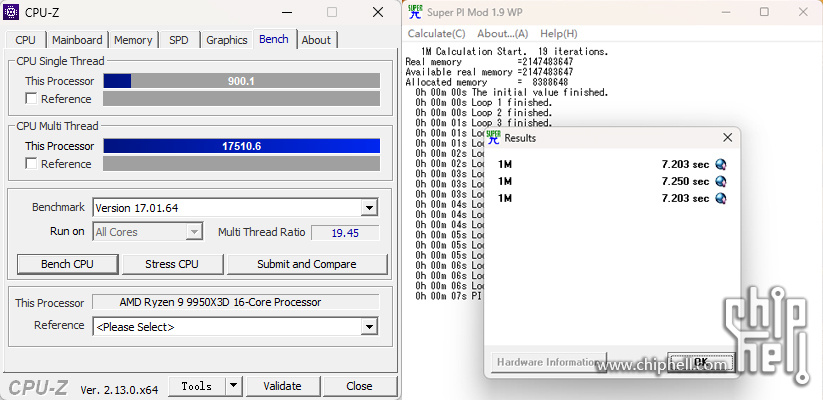Screen dimensions: 823x400
Task: Click the CPU-Z app icon in title bar
Action: pos(11,12)
